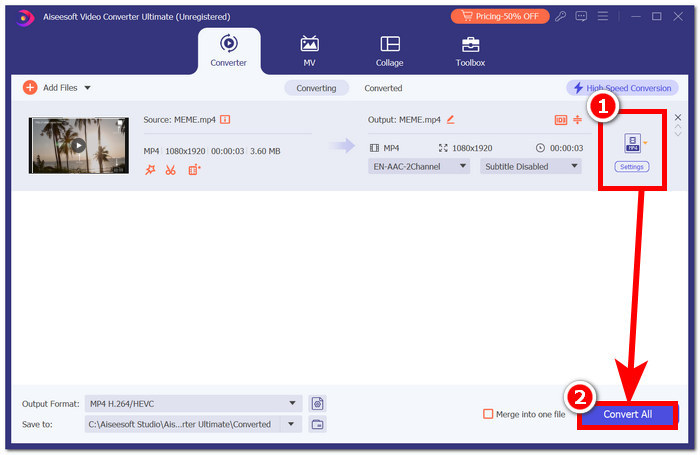Viewport: 700px width, 455px height.
Task: Show the Converting list
Action: (x=316, y=88)
